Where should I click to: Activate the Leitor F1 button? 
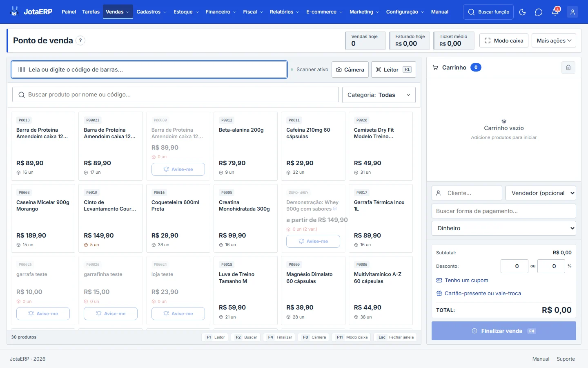(x=394, y=70)
